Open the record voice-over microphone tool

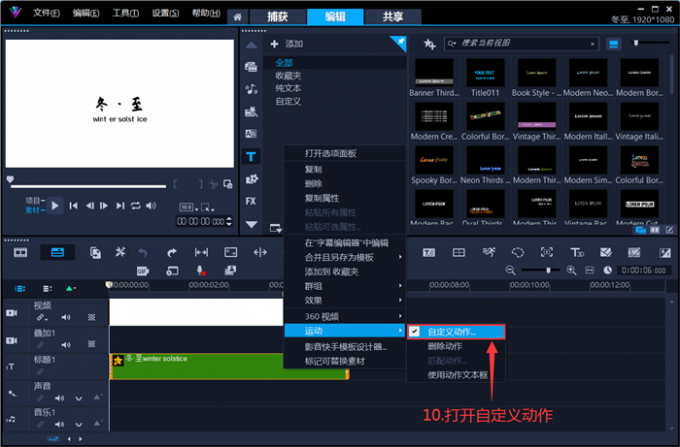click(201, 271)
